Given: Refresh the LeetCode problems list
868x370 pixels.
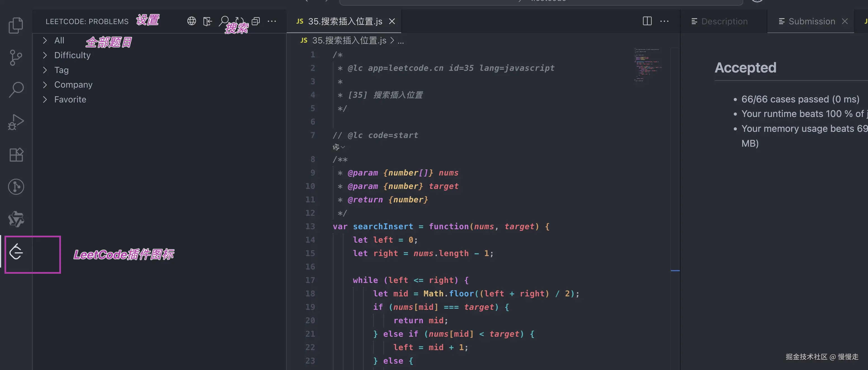Looking at the screenshot, I should 240,21.
